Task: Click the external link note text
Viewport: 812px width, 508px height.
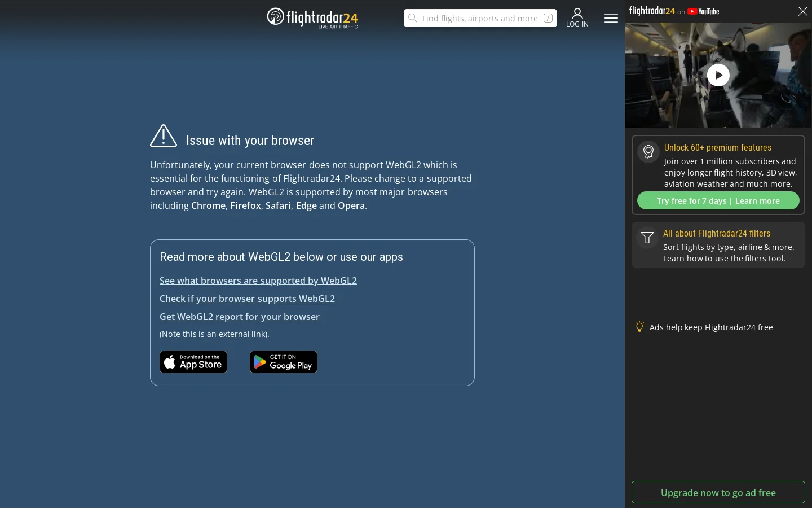Action: point(214,334)
